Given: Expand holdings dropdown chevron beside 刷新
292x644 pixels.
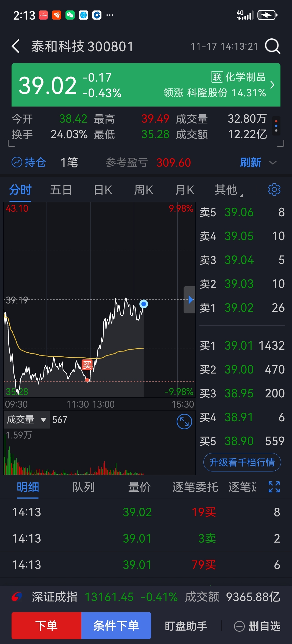Looking at the screenshot, I should [273, 163].
